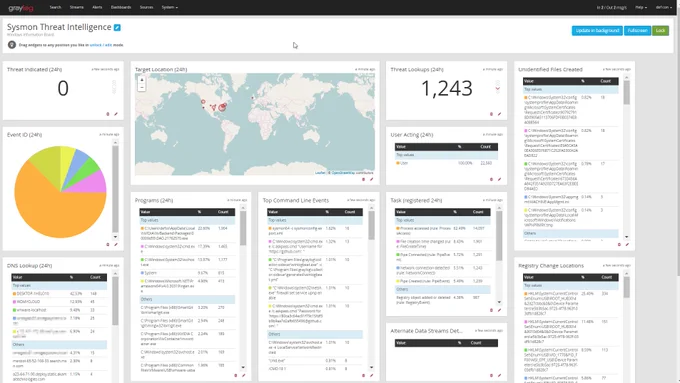This screenshot has height=383, width=680.
Task: Expand the System dropdown menu
Action: 170,7
